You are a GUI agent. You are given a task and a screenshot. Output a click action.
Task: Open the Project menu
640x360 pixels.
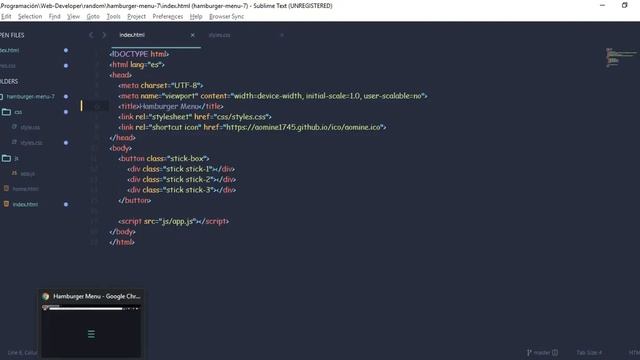coord(136,16)
